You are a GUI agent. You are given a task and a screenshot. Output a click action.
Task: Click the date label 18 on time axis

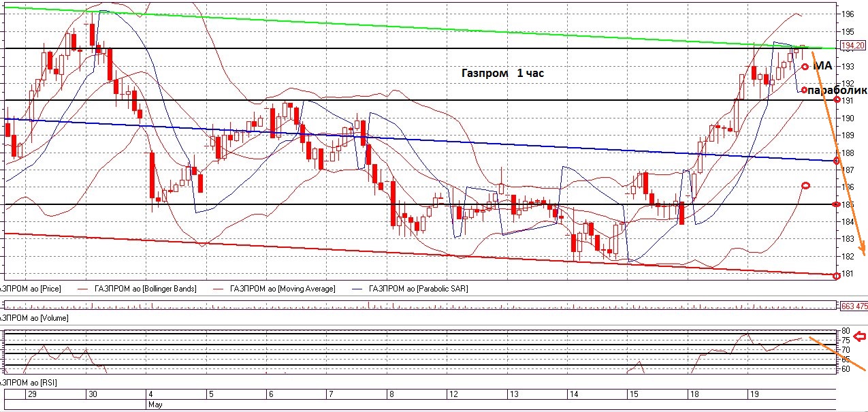694,394
